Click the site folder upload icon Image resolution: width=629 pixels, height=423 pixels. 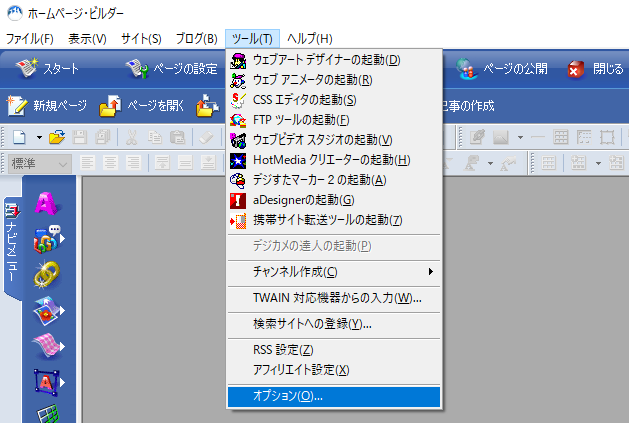[207, 106]
